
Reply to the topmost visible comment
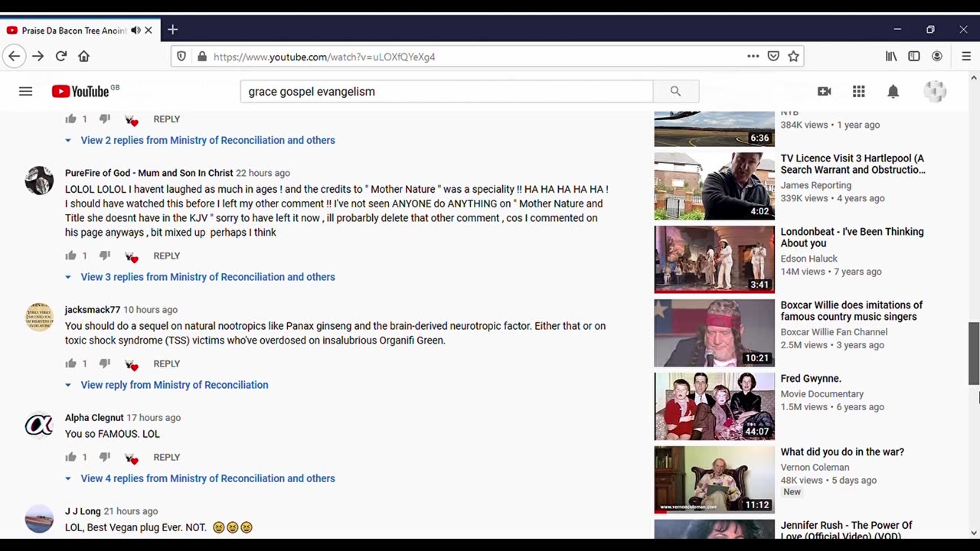click(166, 119)
